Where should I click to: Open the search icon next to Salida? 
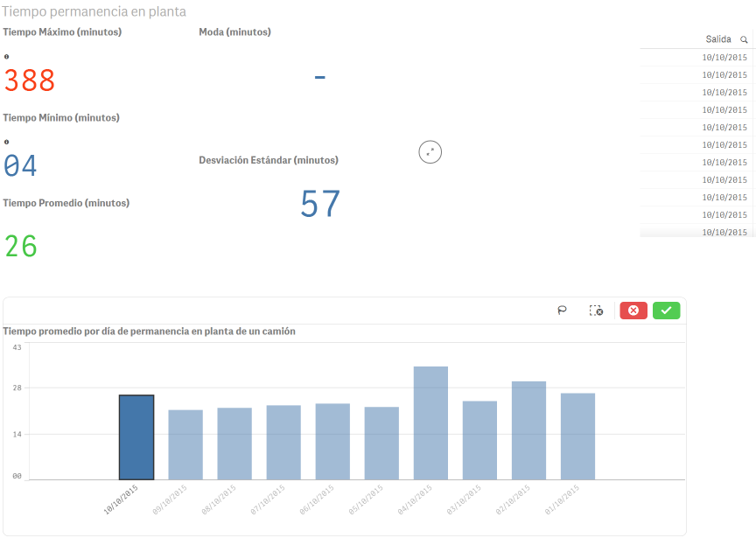click(x=744, y=39)
